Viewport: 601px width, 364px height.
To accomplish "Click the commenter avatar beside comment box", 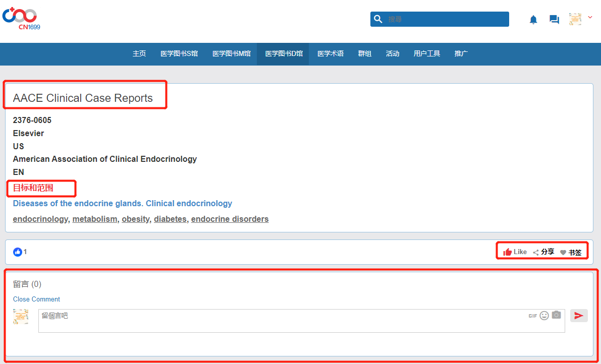I will pos(21,317).
